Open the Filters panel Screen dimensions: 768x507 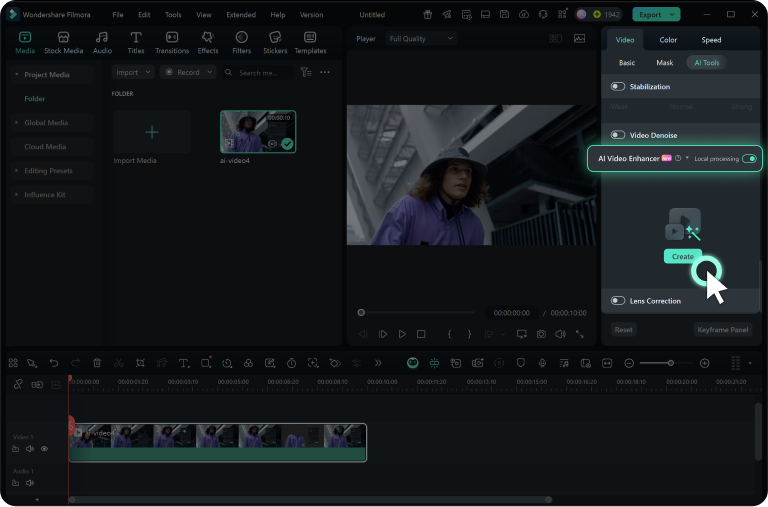click(241, 43)
